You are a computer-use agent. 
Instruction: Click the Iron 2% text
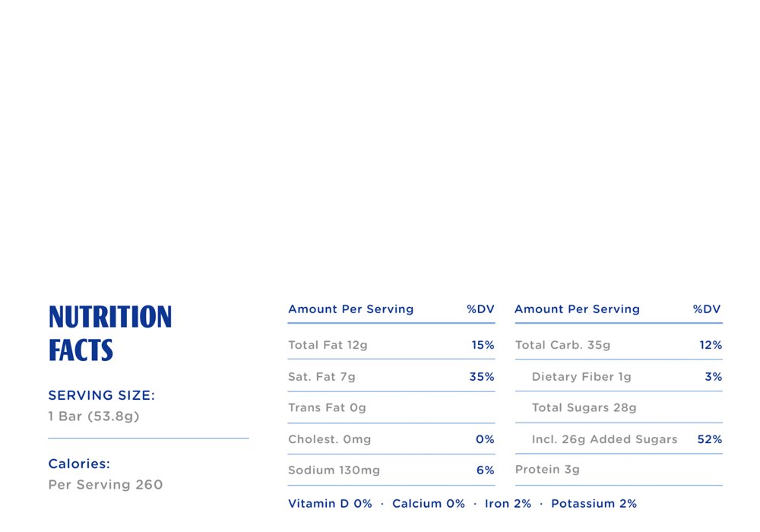click(508, 504)
